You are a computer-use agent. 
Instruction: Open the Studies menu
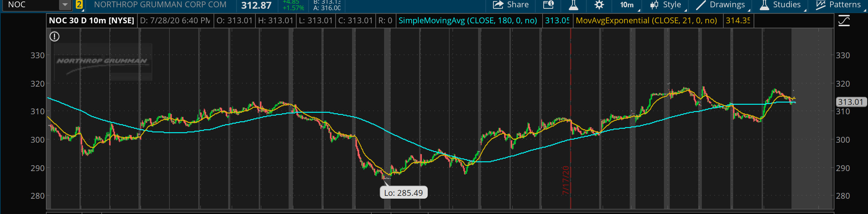pyautogui.click(x=781, y=5)
